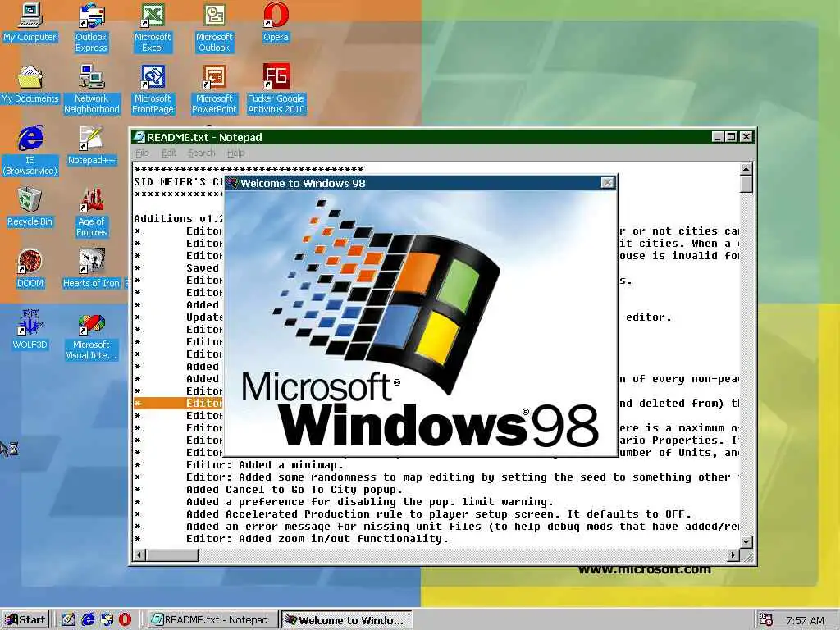Click Notepad horizontal scrollbar right arrow
Viewport: 840px width, 630px height.
733,555
